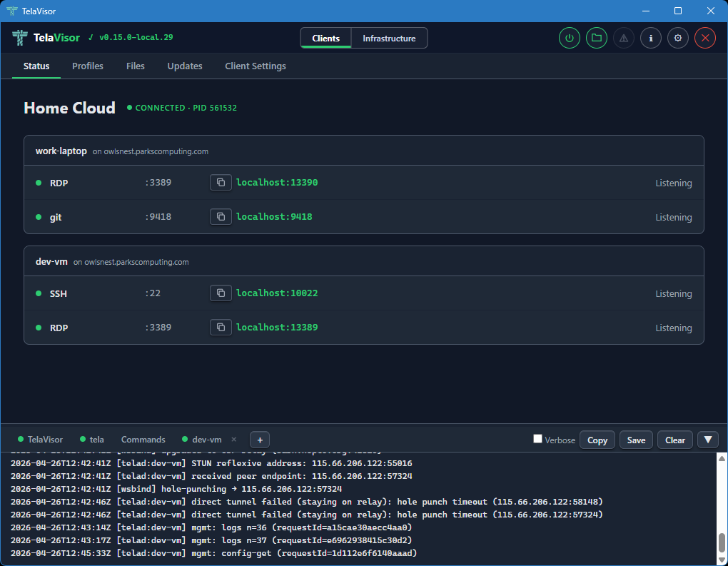Viewport: 728px width, 566px height.
Task: Copy work-laptop RDP localhost:13390 address
Action: (x=221, y=183)
